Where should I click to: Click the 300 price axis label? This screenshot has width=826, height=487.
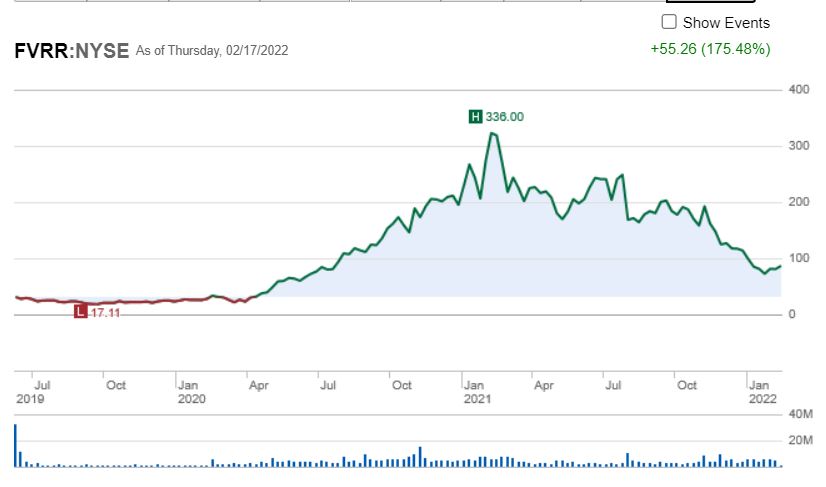click(x=799, y=146)
